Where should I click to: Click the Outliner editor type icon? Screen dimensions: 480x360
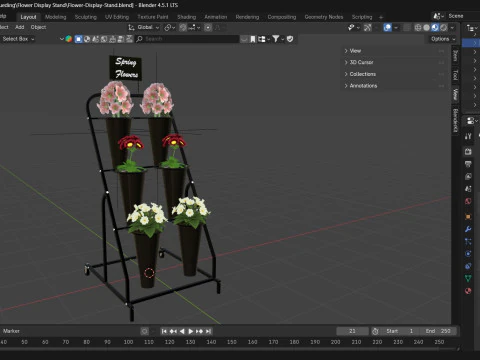pyautogui.click(x=471, y=28)
